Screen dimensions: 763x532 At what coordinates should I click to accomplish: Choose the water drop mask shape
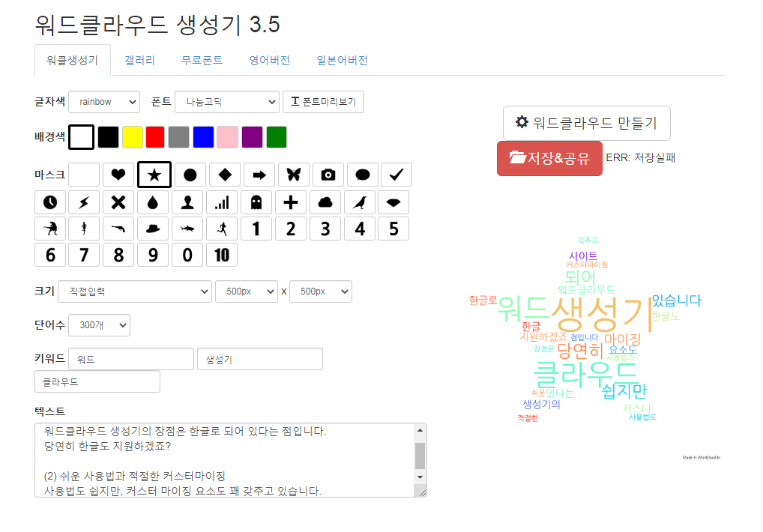152,201
